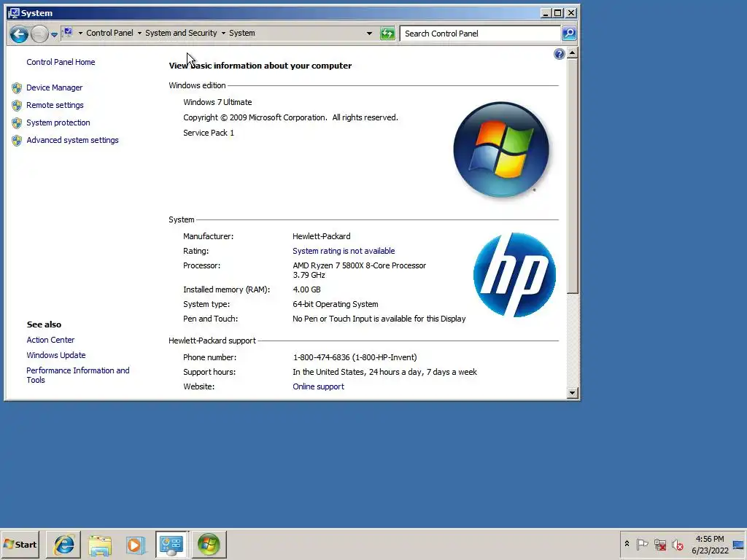This screenshot has width=747, height=560.
Task: Open Advanced system settings
Action: [72, 140]
